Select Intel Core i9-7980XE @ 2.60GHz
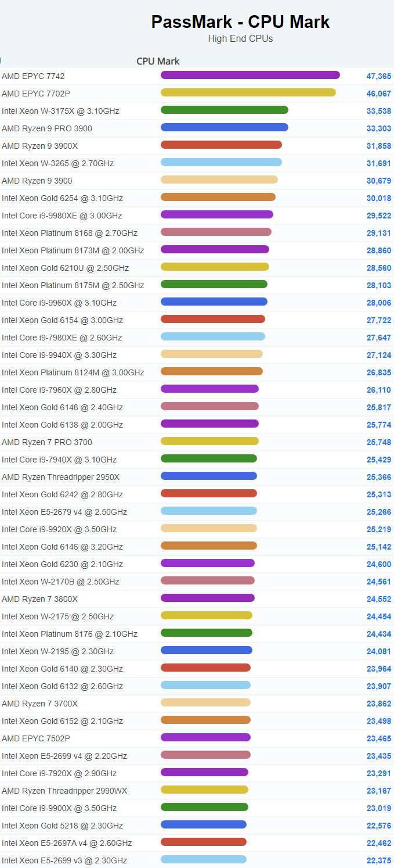Screen dimensions: 394x868 click(x=62, y=338)
